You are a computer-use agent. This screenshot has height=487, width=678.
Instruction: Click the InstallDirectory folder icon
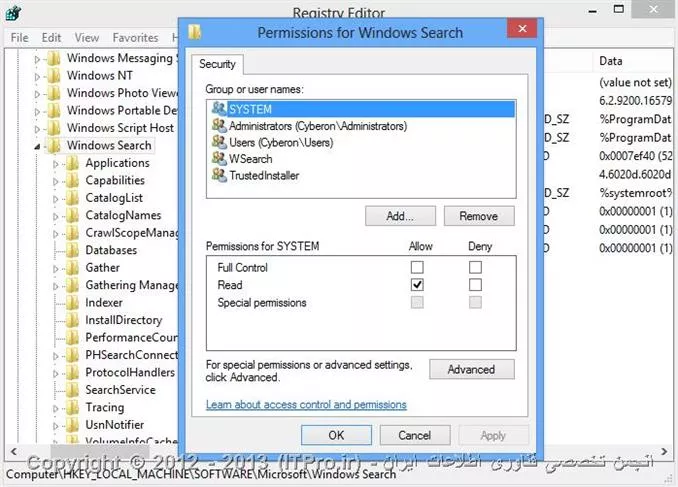tap(72, 320)
